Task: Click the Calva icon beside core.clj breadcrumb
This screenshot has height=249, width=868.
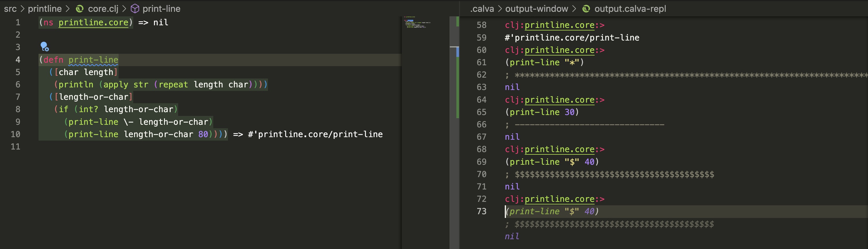Action: click(79, 9)
